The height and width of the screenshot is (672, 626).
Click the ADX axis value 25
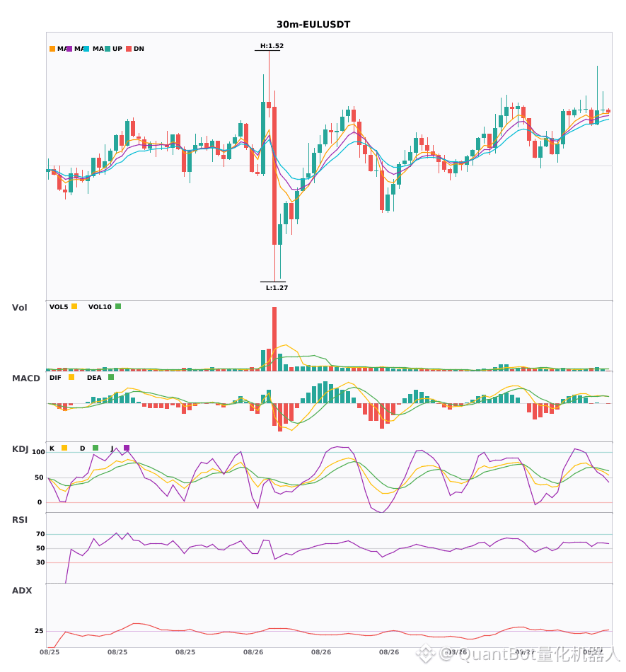39,631
